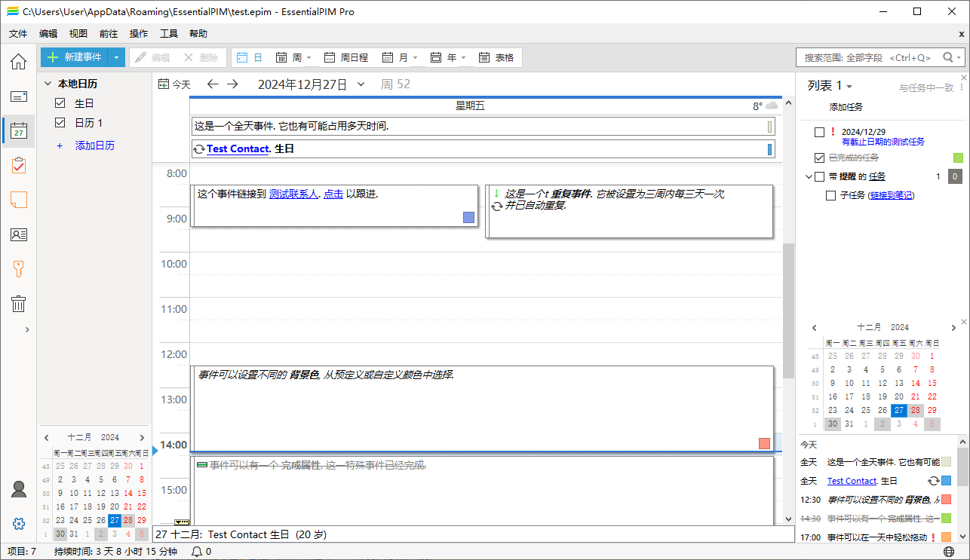Click the weather cloud icon
Image resolution: width=970 pixels, height=560 pixels.
[772, 106]
